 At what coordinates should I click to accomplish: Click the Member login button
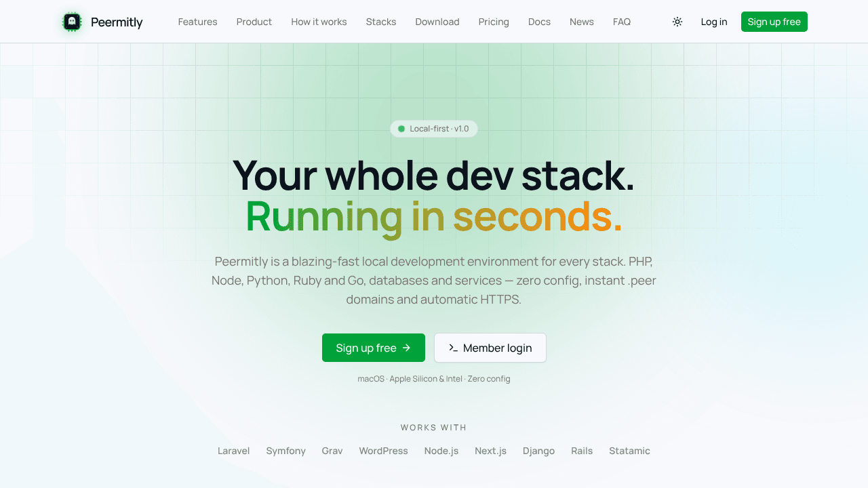490,348
